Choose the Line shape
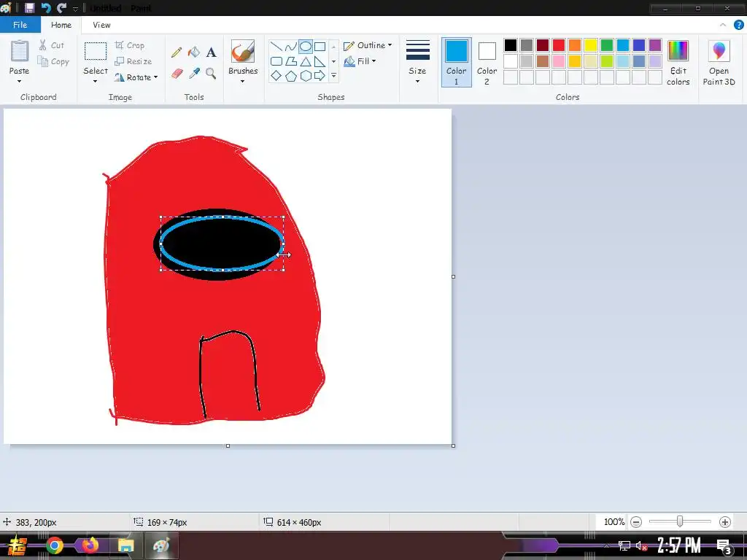The image size is (747, 560). pos(276,46)
